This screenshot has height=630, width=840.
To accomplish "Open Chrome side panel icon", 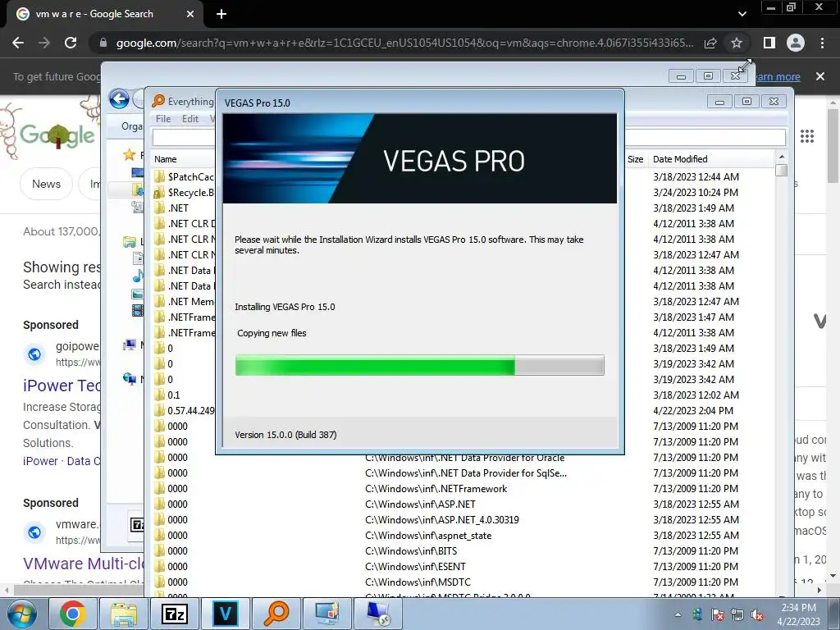I will [769, 43].
